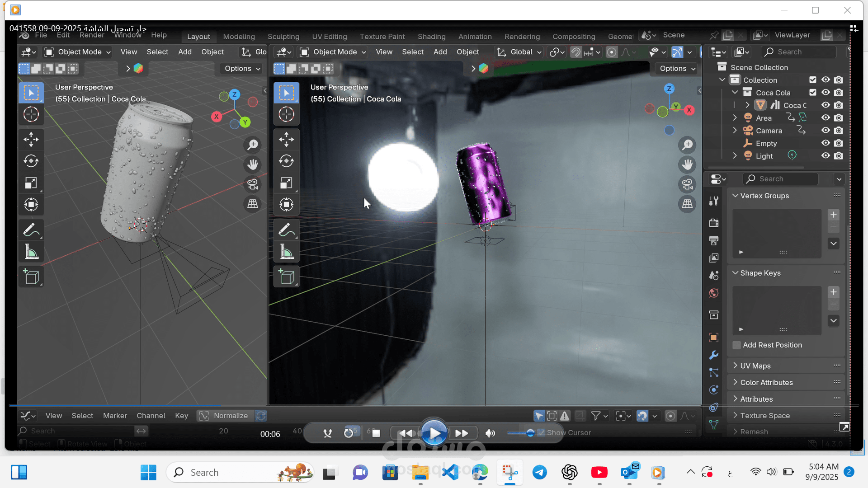Click the 3D Cursor tool in left viewport
The height and width of the screenshot is (488, 868).
click(x=31, y=114)
